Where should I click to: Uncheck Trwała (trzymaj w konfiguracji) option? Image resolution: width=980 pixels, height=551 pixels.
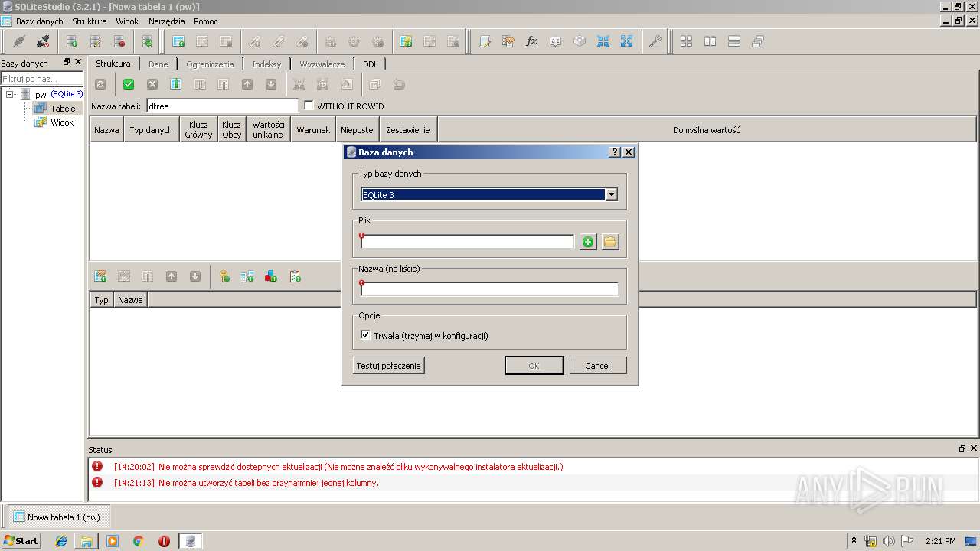(x=365, y=335)
